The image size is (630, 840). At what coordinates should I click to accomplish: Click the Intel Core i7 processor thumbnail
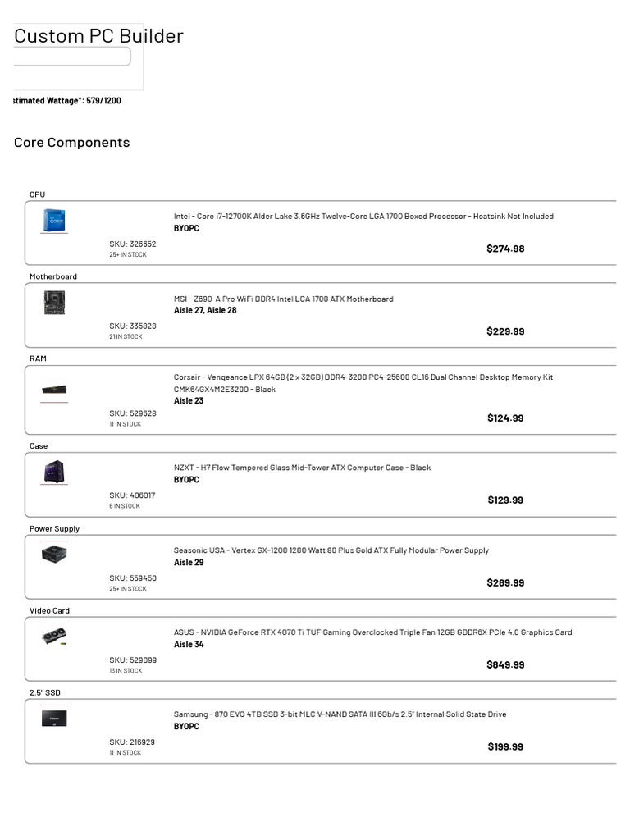tap(54, 221)
